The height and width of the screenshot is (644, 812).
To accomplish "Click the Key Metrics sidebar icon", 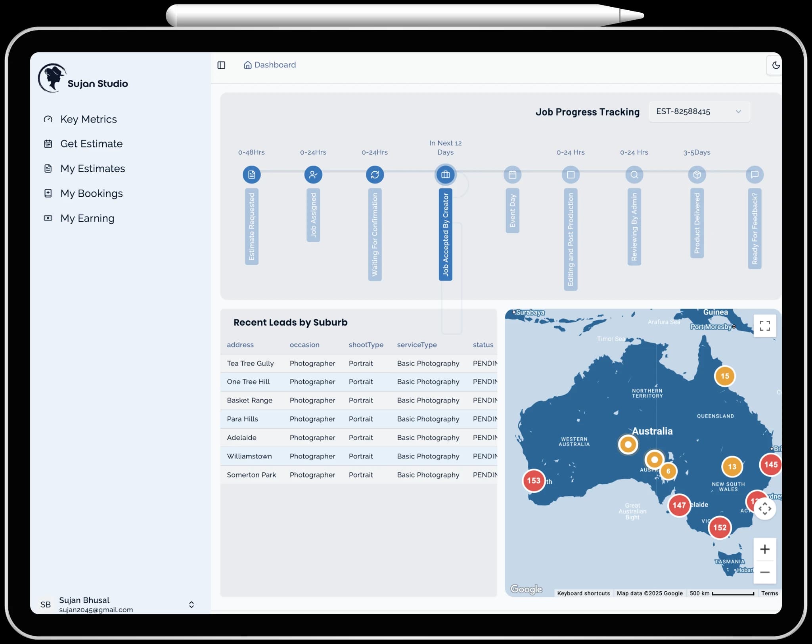I will pos(48,119).
